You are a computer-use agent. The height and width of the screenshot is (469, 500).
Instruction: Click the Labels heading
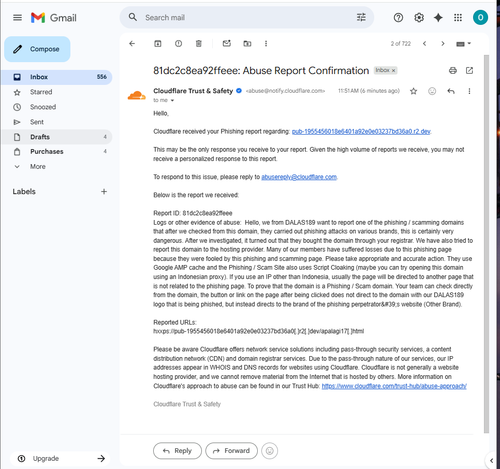(24, 191)
